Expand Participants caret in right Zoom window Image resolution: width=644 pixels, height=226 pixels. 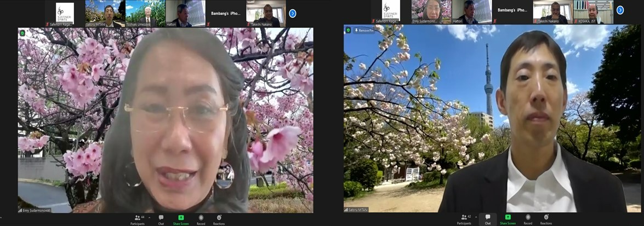476,218
